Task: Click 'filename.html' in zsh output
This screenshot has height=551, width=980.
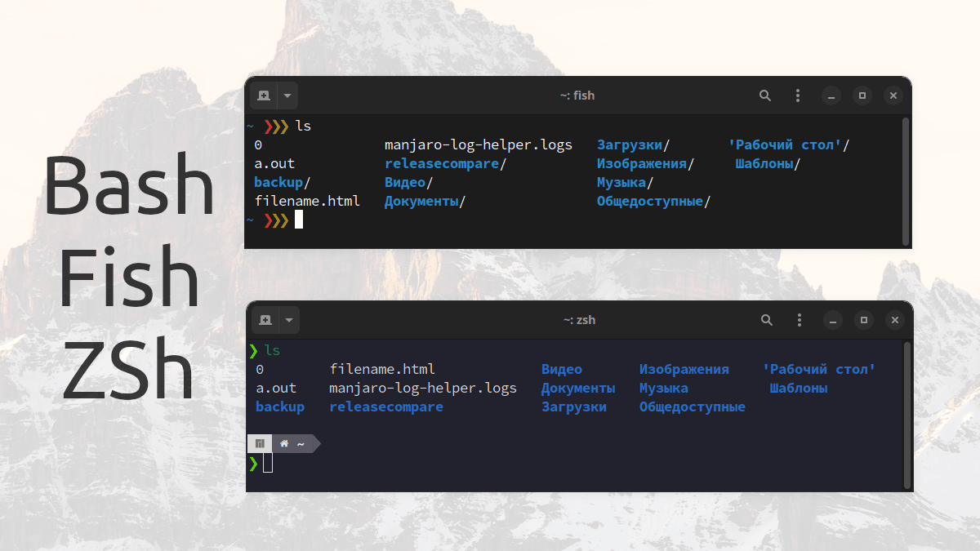Action: [x=382, y=370]
